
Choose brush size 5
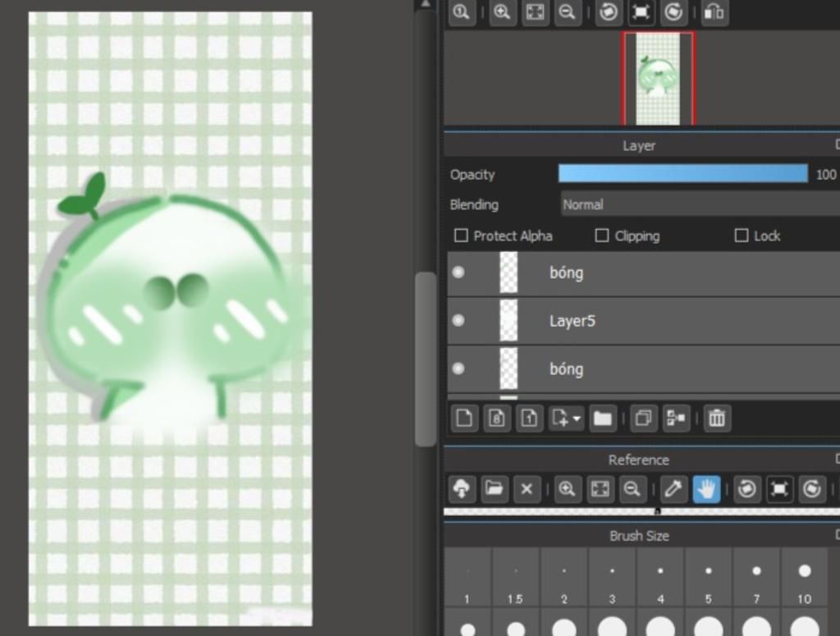(x=709, y=578)
